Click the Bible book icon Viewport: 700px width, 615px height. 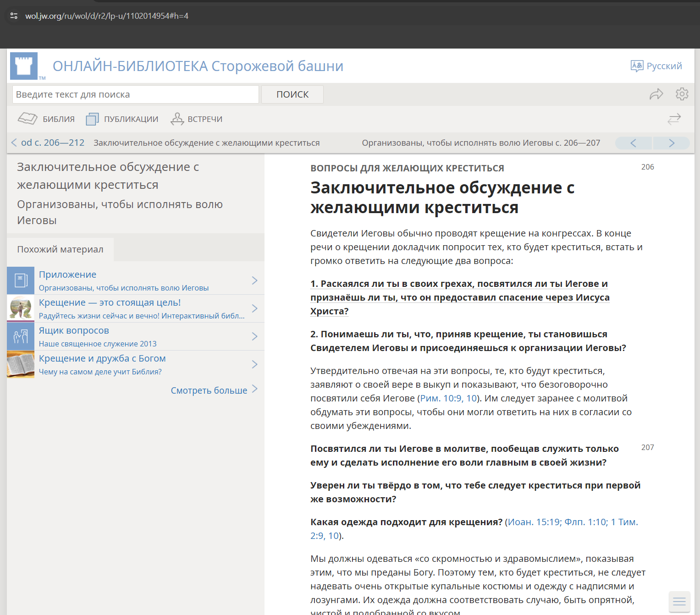coord(28,119)
